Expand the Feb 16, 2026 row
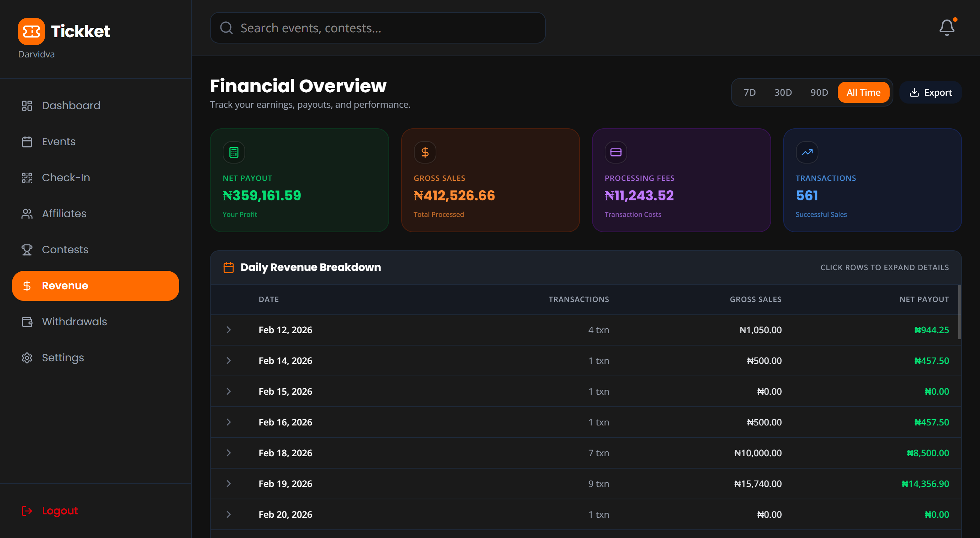The height and width of the screenshot is (538, 980). tap(228, 422)
